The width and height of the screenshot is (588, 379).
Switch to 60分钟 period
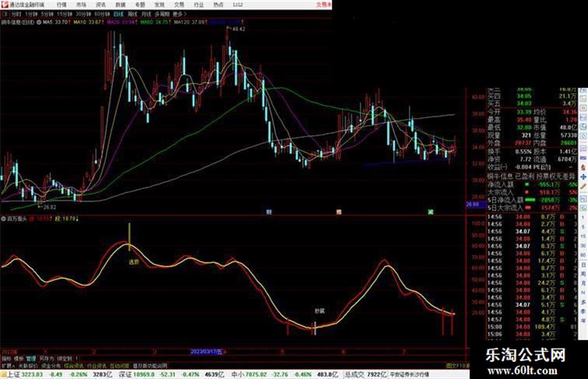coord(102,14)
